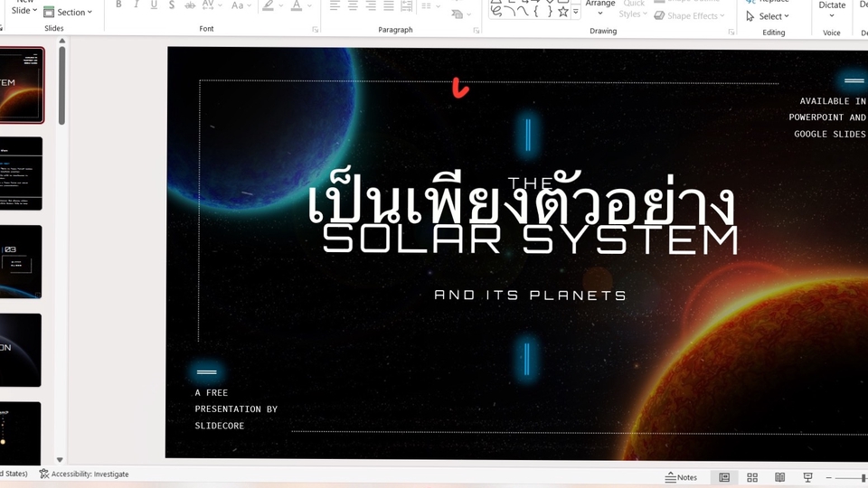Switch to Slide Sorter view
868x488 pixels.
click(x=751, y=477)
